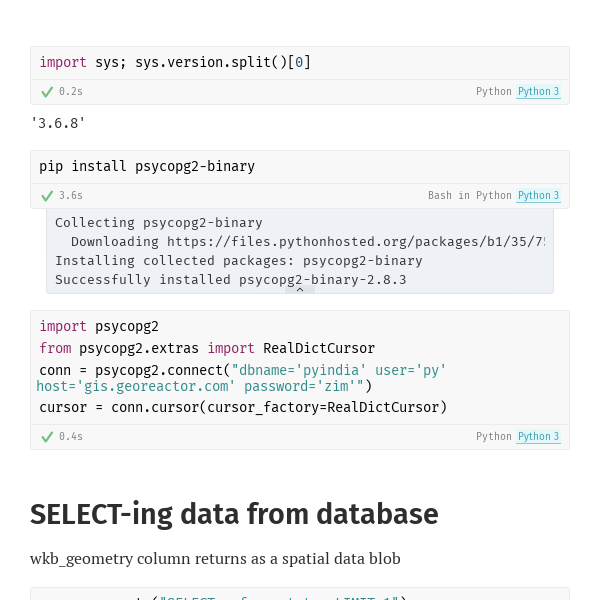600x600 pixels.
Task: Click green checkmark of sys.version cell
Action: [47, 92]
